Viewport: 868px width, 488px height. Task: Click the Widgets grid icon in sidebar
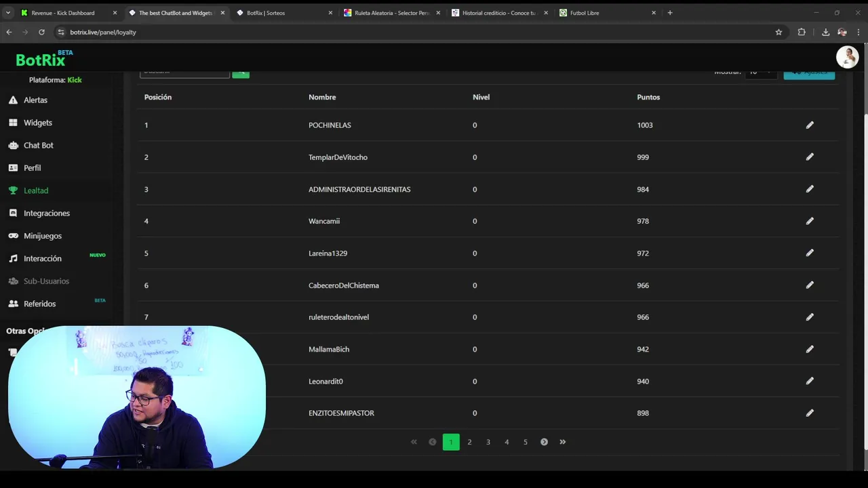(13, 123)
